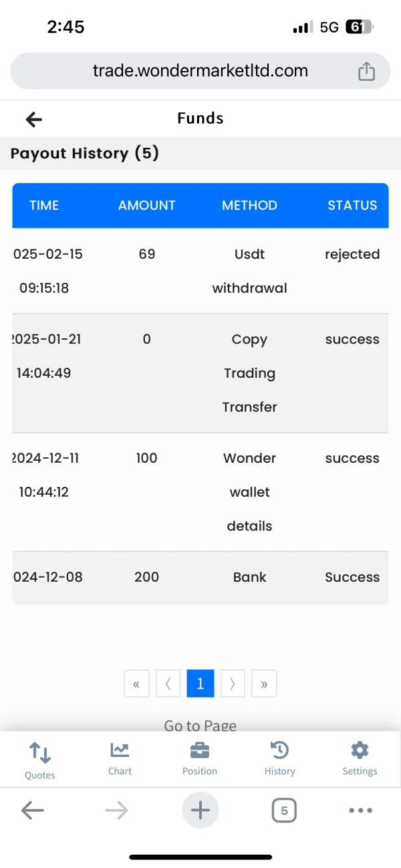Open a new browser tab with plus
The height and width of the screenshot is (868, 401).
(x=200, y=810)
